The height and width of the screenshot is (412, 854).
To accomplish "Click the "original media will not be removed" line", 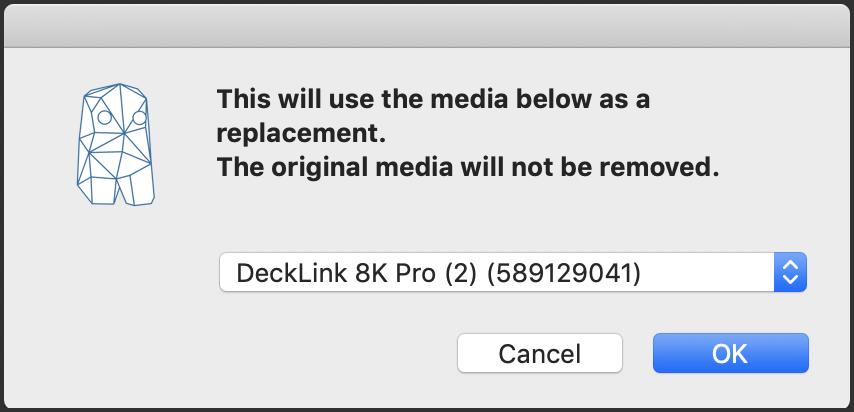I will pos(468,167).
